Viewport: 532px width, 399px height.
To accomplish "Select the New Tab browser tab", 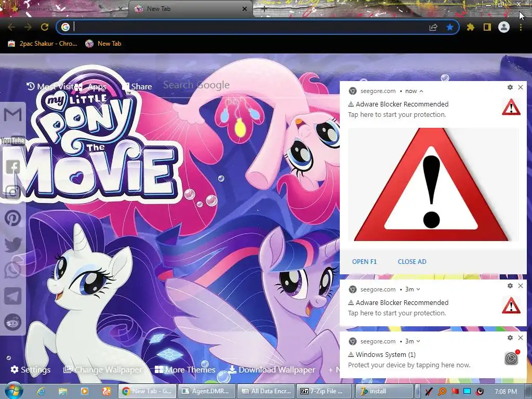I will coord(190,9).
